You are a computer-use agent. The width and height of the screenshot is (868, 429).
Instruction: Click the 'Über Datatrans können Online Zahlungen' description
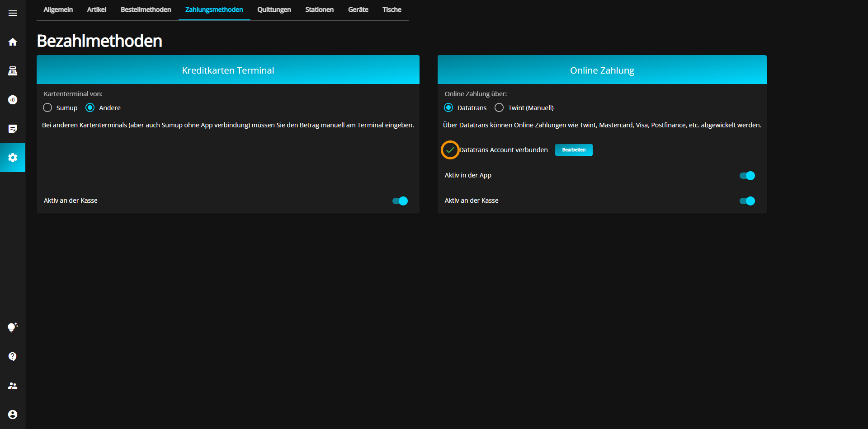click(x=602, y=125)
